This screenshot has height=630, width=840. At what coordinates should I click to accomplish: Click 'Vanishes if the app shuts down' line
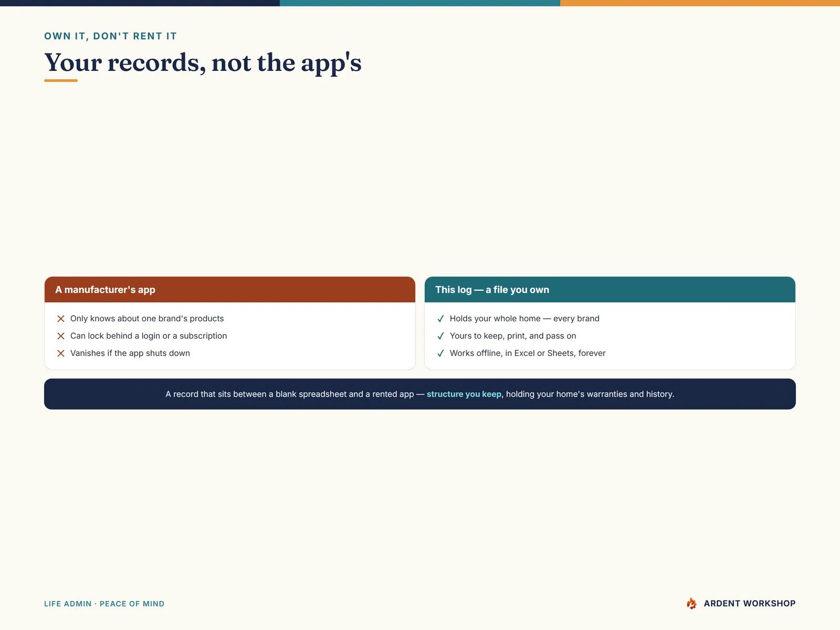[x=130, y=353]
